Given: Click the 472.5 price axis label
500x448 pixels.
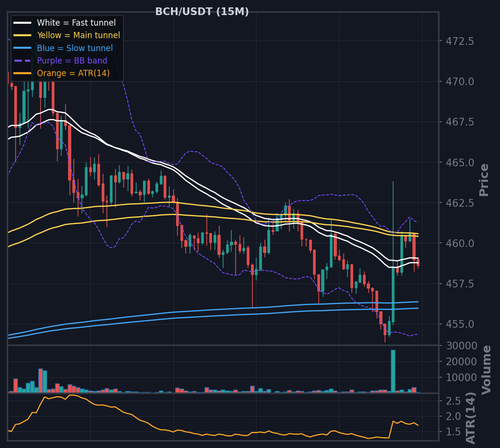Looking at the screenshot, I should [x=460, y=41].
